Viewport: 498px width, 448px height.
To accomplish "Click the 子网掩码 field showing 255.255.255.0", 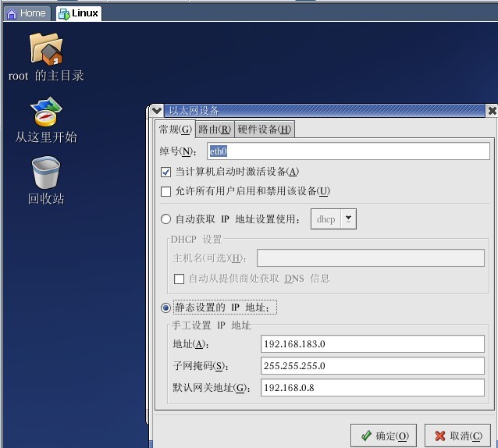I will click(372, 366).
